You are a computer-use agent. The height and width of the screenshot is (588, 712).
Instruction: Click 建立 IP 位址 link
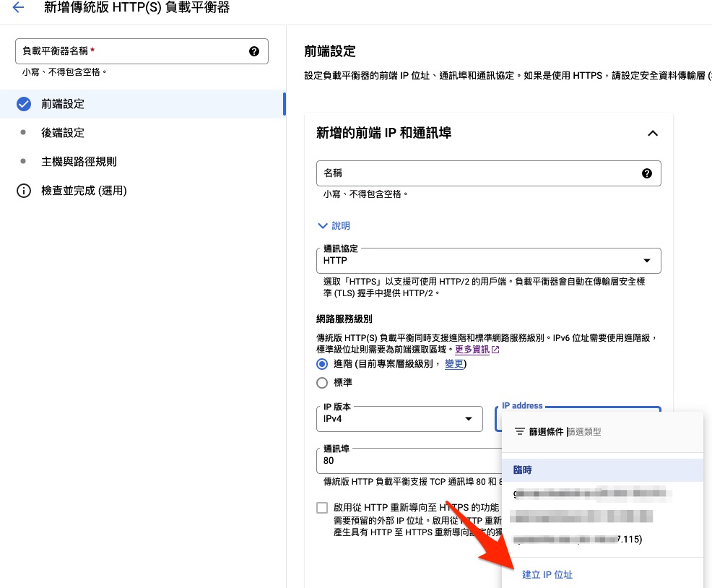(x=547, y=575)
